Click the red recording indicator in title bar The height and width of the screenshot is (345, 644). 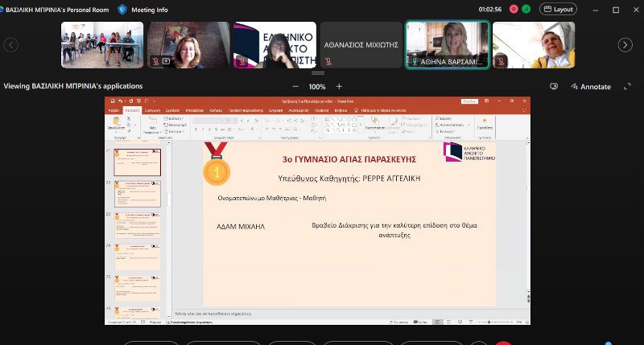point(513,10)
